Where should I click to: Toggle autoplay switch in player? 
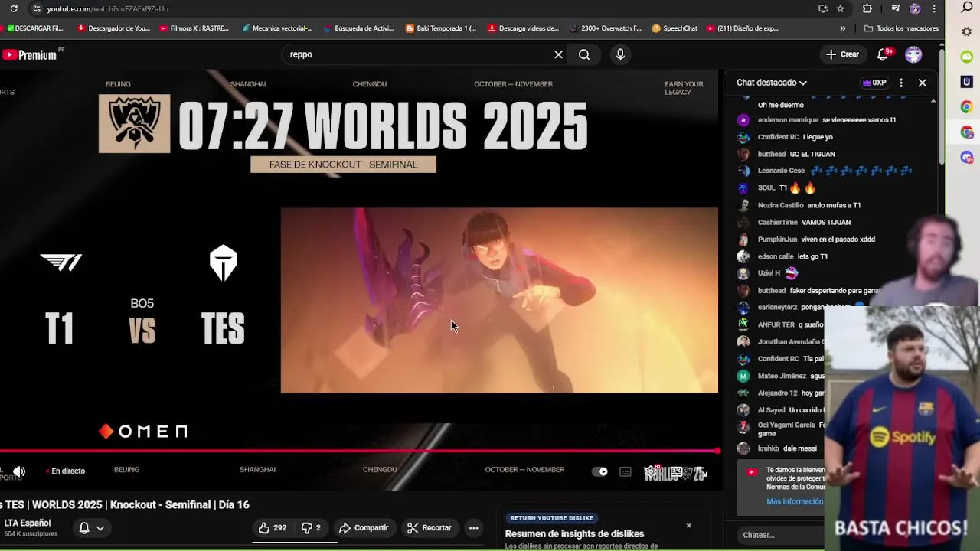point(600,471)
